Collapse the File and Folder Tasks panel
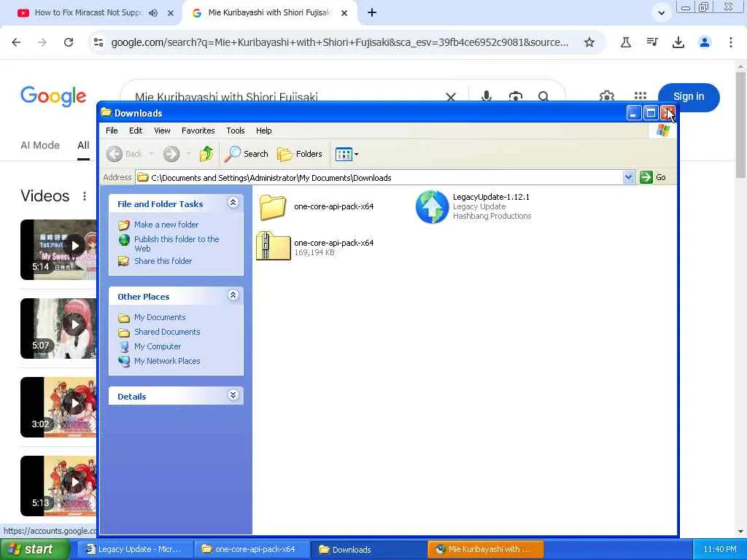The width and height of the screenshot is (747, 560). [x=233, y=203]
